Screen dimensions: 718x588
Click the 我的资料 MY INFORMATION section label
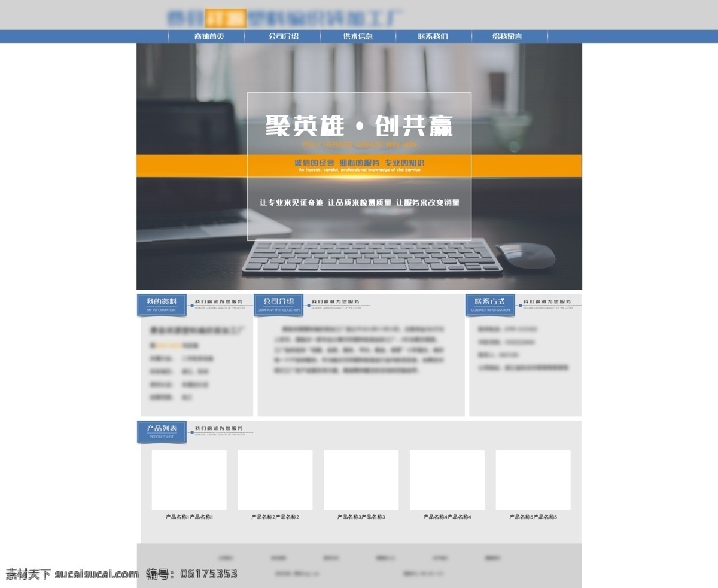(x=162, y=304)
